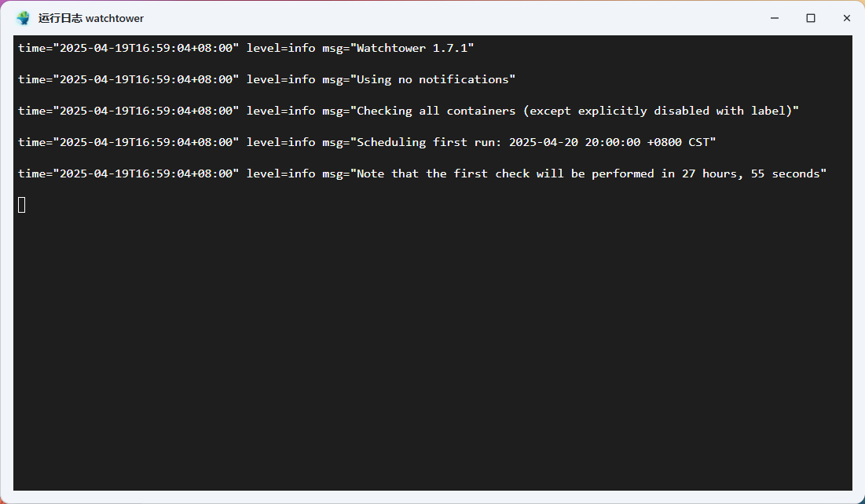The width and height of the screenshot is (865, 504).
Task: Click the timestamp of the Watchtower 1.7.1 line
Action: point(129,48)
